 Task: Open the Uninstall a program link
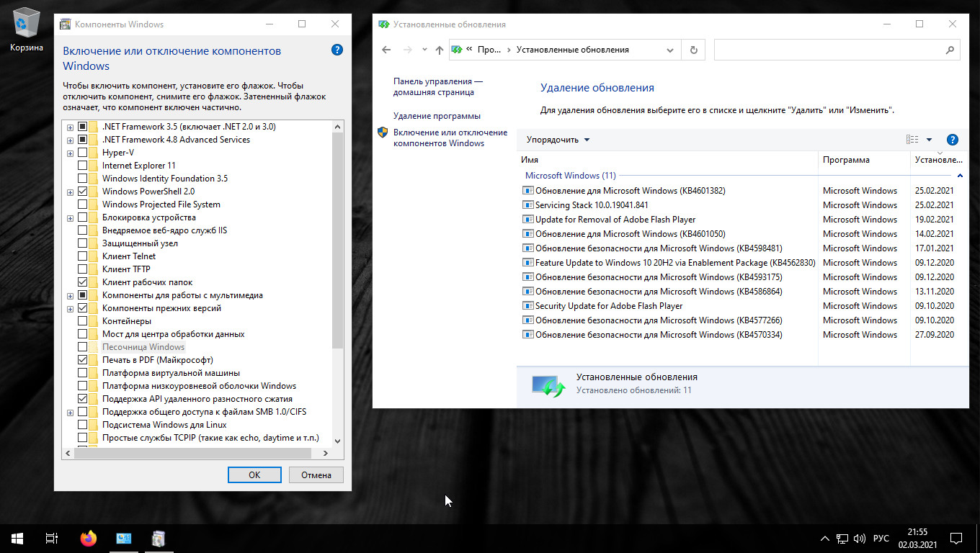(x=437, y=116)
